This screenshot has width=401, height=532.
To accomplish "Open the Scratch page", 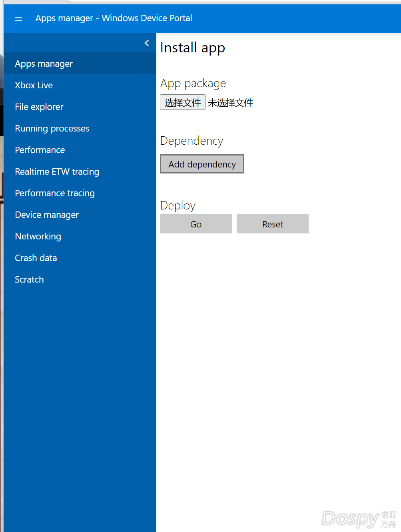I will click(29, 280).
